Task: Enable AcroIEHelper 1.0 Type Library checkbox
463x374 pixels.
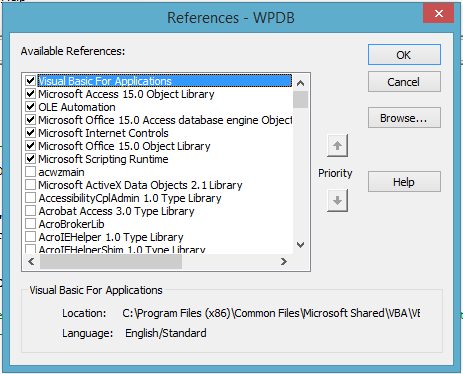Action: point(30,237)
